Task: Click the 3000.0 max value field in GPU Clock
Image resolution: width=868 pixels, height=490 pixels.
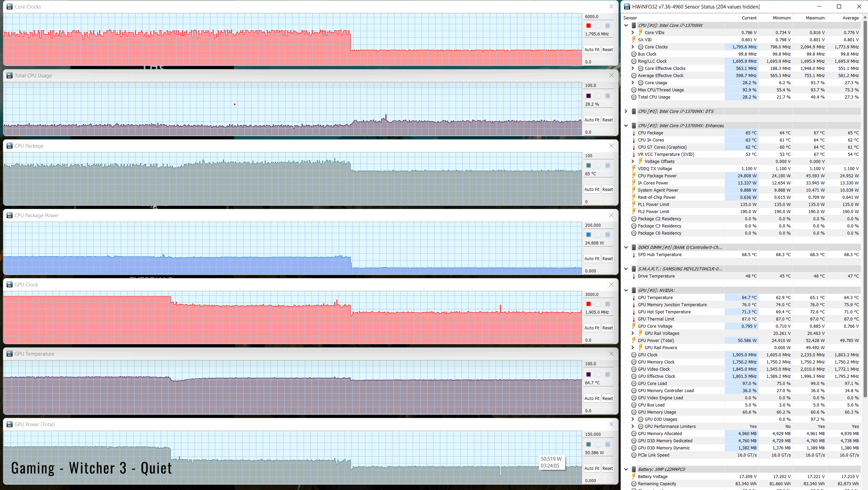Action: (x=598, y=294)
